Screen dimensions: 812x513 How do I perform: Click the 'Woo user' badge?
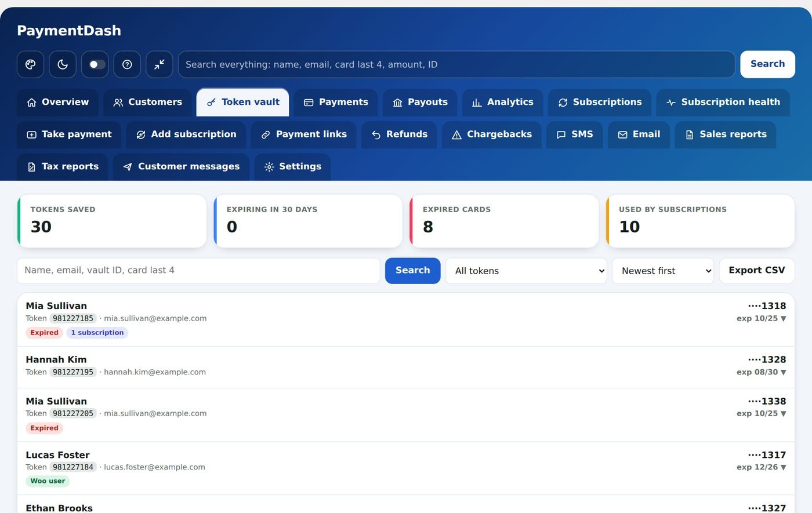[x=48, y=481]
